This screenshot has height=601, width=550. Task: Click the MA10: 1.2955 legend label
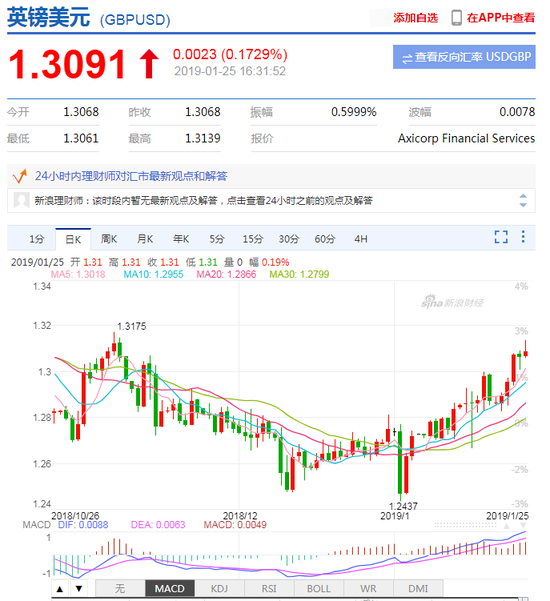(154, 274)
